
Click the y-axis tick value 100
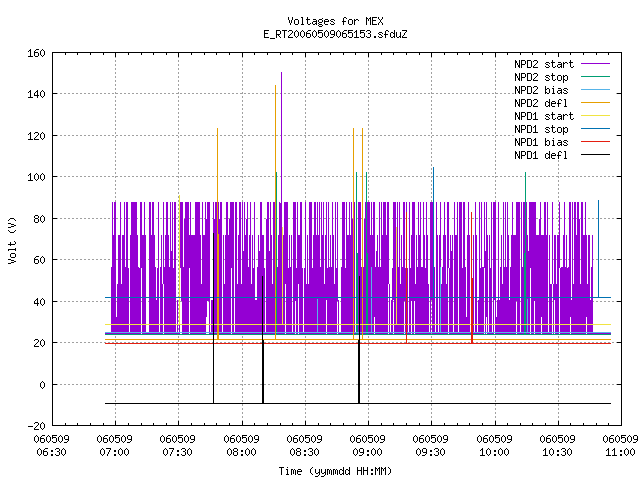[36, 178]
